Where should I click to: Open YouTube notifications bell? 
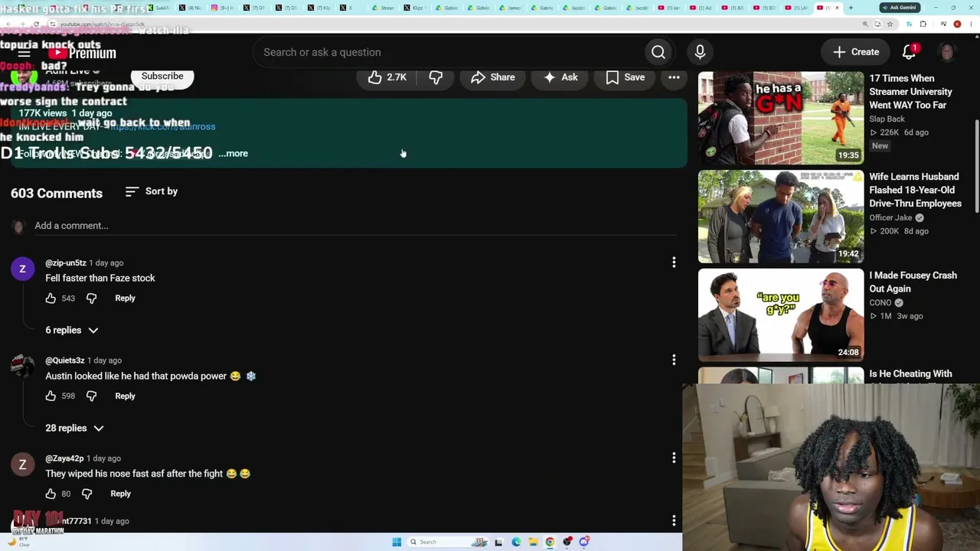[x=909, y=52]
